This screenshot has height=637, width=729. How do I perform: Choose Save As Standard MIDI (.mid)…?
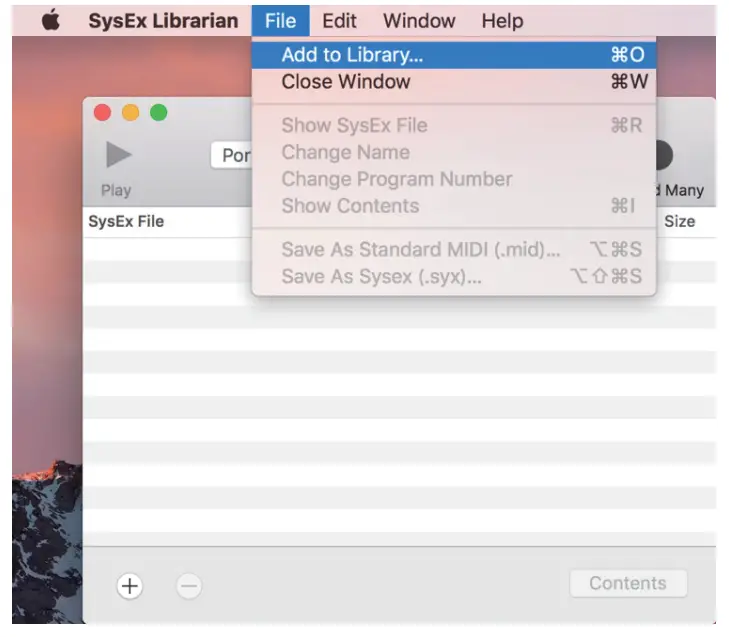(x=454, y=250)
